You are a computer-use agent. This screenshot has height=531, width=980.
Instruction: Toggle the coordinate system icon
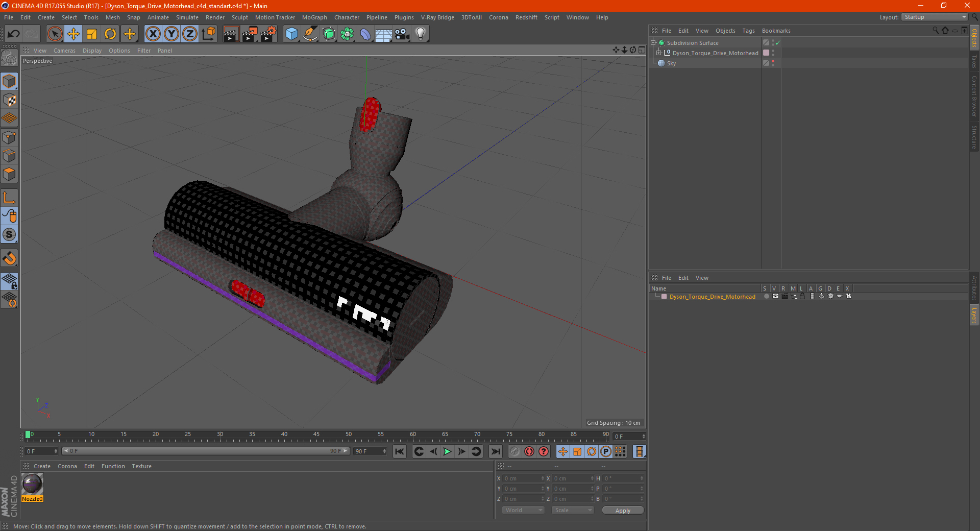(209, 34)
